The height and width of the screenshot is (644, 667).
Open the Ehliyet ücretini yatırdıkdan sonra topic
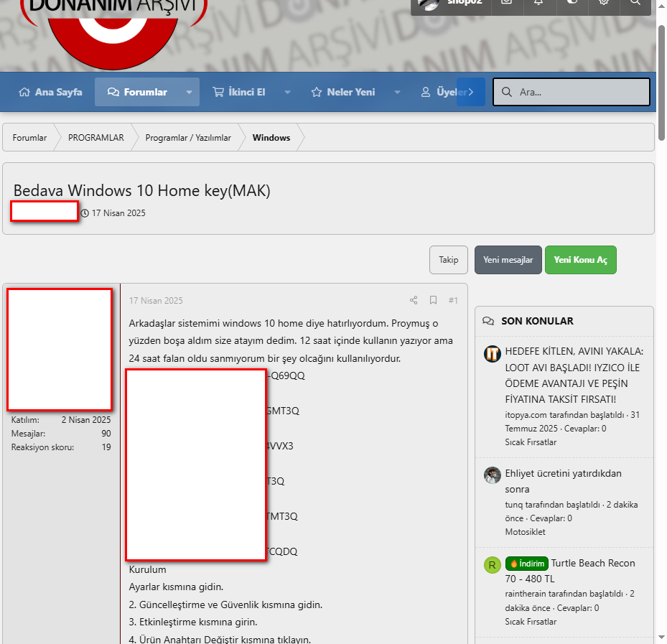(x=563, y=481)
